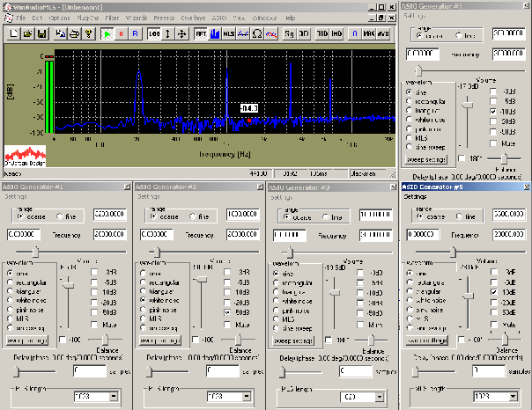Click the red Pause icon in toolbar
This screenshot has width=532, height=410.
[122, 33]
